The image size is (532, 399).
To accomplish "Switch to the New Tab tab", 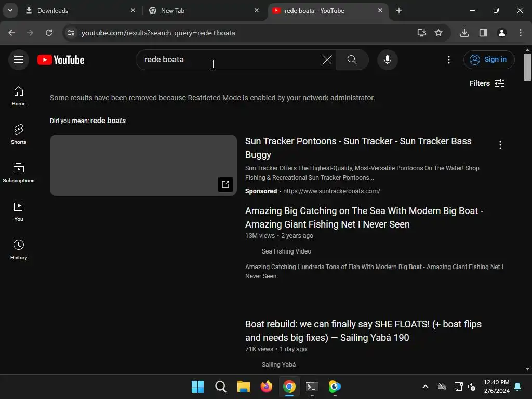I will coord(204,10).
